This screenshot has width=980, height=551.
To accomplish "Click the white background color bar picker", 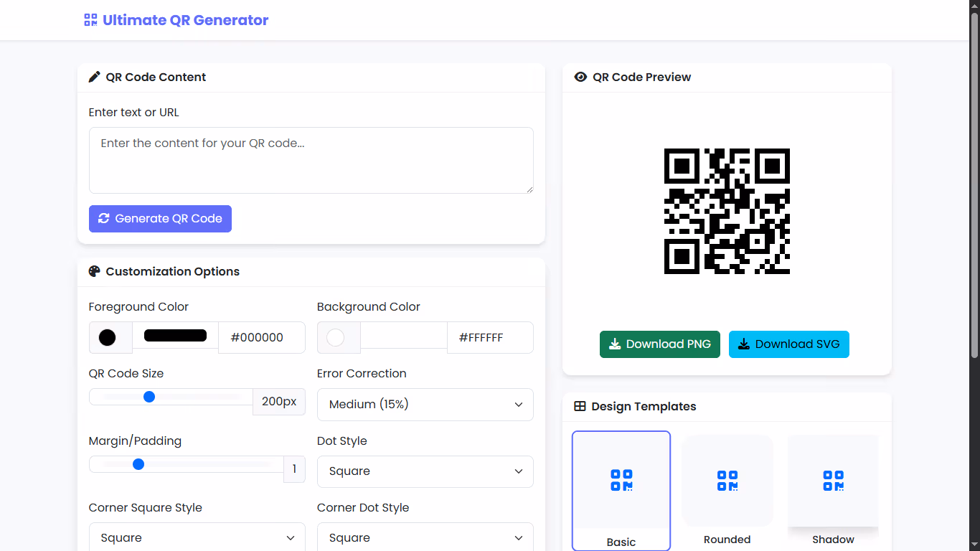I will point(404,335).
